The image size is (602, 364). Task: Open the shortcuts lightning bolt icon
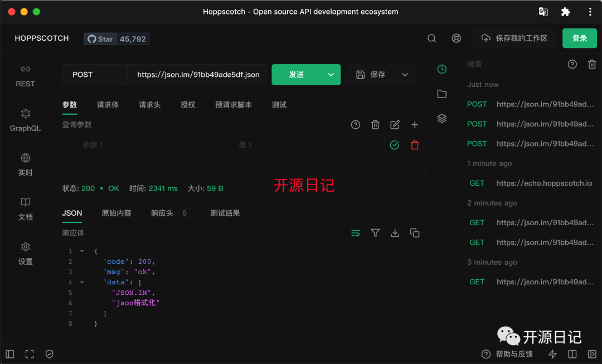tap(552, 354)
